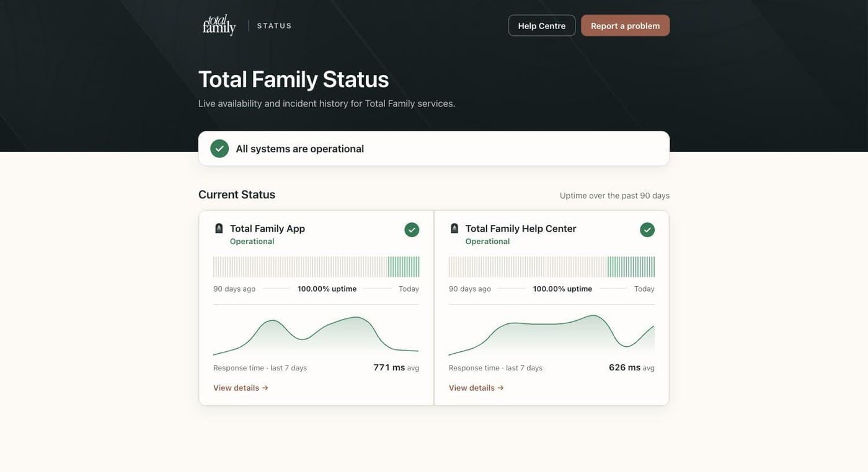Open the Help Centre button
The image size is (868, 472).
pyautogui.click(x=542, y=25)
